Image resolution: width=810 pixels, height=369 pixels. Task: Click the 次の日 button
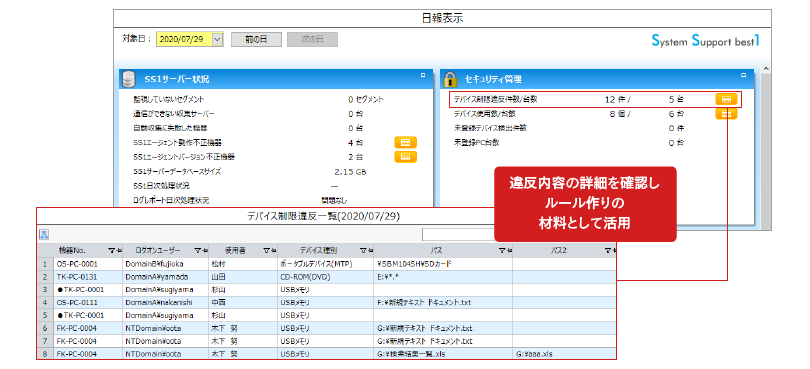click(x=313, y=39)
